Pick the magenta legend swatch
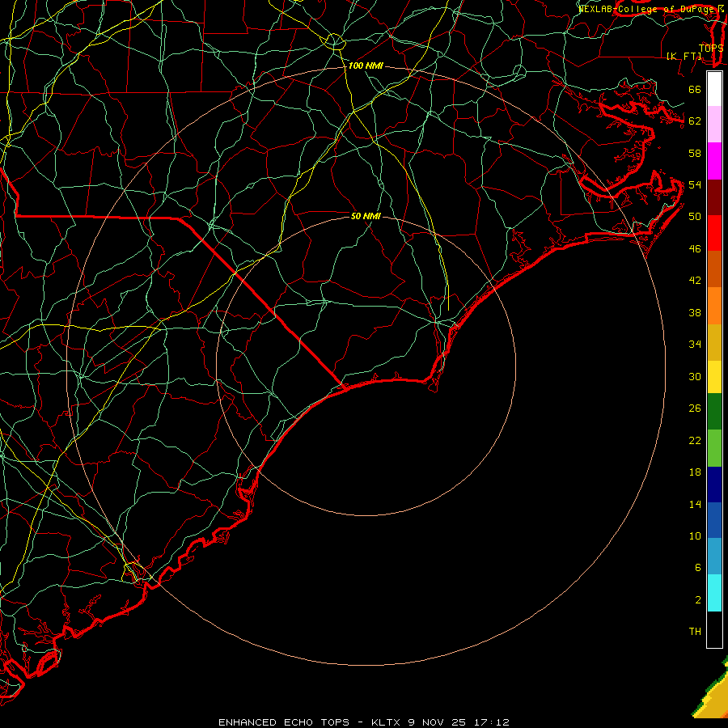This screenshot has height=728, width=728. coord(714,161)
